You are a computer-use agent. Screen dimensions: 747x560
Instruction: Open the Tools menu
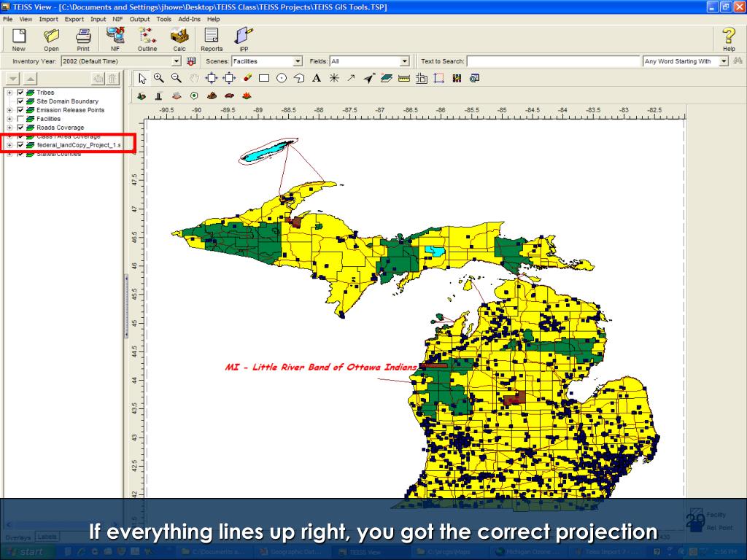[163, 19]
